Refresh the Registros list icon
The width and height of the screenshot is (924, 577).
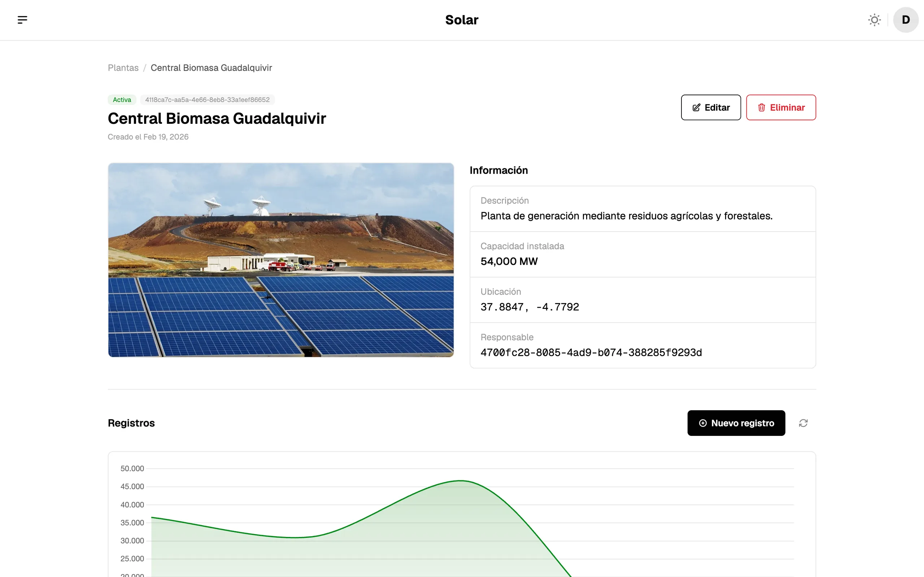803,423
